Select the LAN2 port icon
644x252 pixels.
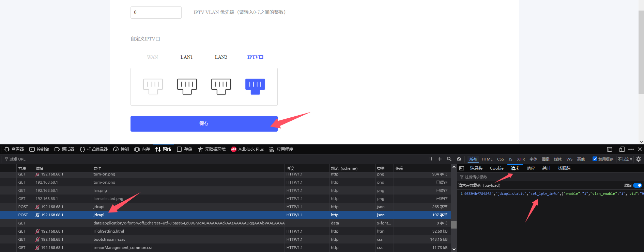click(x=221, y=87)
